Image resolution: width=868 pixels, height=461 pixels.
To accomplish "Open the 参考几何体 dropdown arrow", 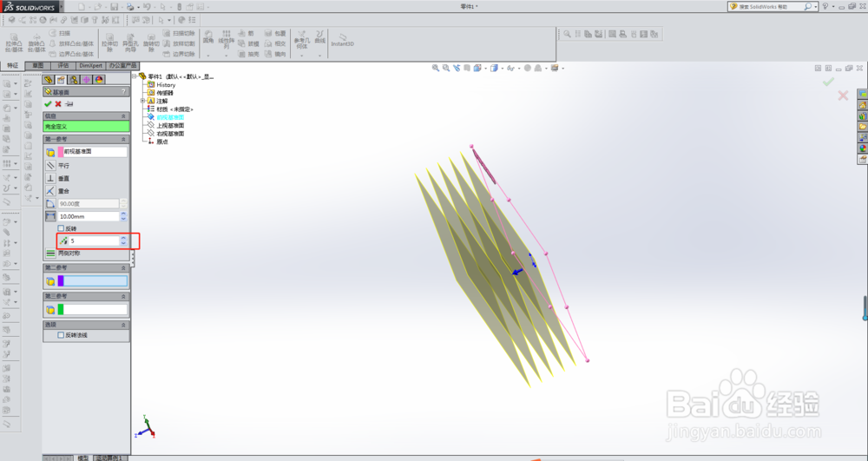I will point(302,56).
